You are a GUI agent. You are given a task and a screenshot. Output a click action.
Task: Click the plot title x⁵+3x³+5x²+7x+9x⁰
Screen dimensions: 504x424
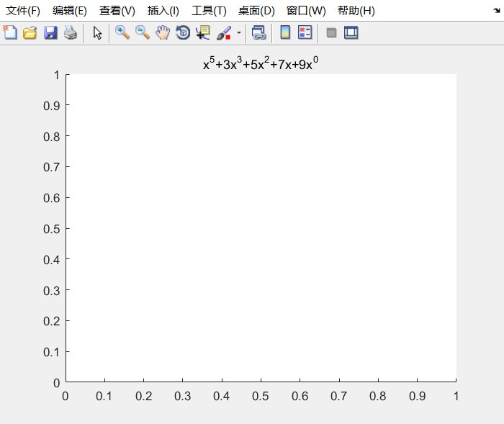pyautogui.click(x=261, y=63)
